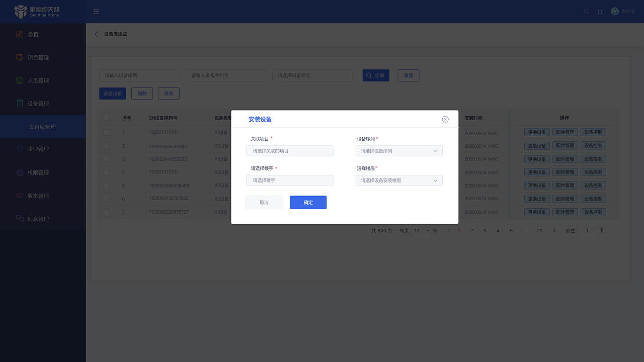Open the per-page count dropdown showing 10
Image resolution: width=644 pixels, height=362 pixels.
(x=421, y=231)
